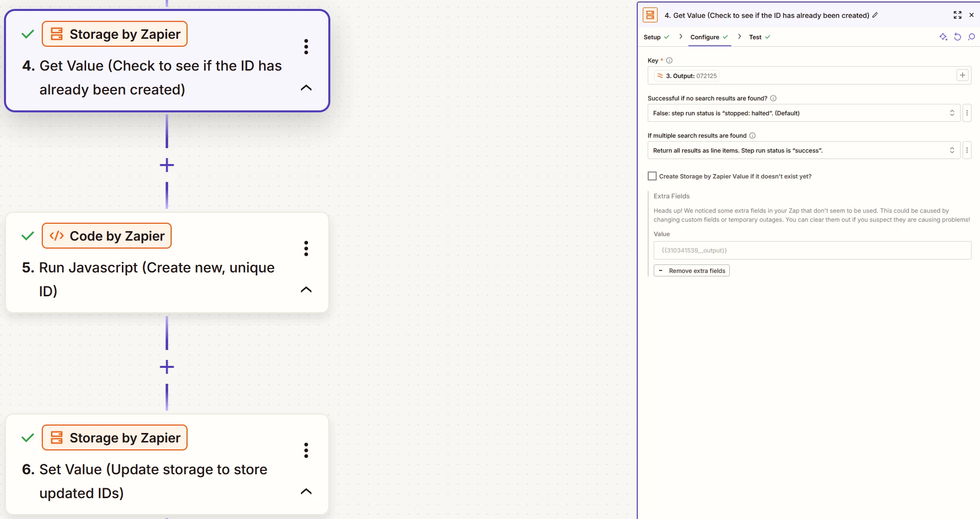Click green checkmark on step 6 card
The width and height of the screenshot is (980, 519).
pyautogui.click(x=28, y=438)
